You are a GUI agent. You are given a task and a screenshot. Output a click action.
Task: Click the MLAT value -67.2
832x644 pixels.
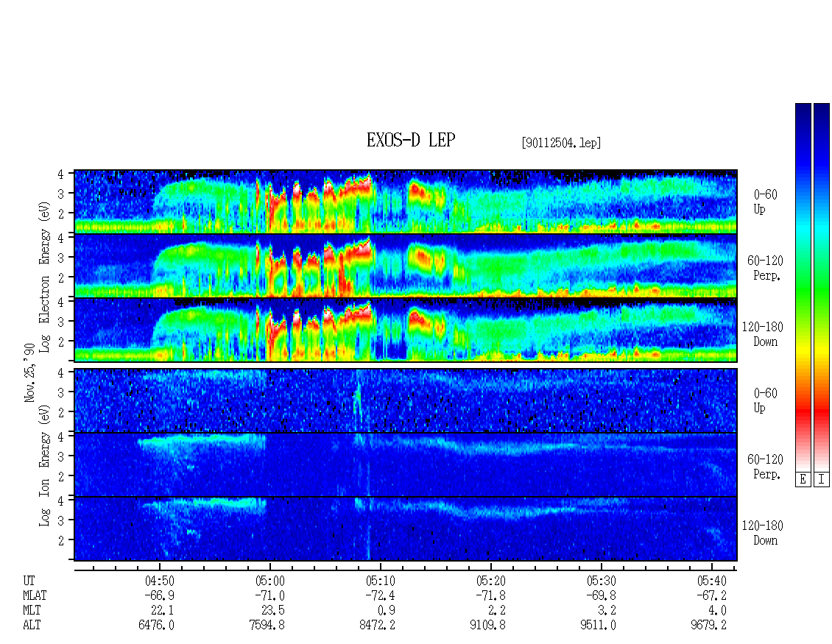[711, 595]
